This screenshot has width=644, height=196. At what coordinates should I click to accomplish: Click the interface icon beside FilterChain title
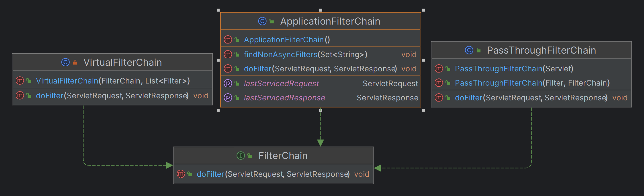tap(240, 155)
